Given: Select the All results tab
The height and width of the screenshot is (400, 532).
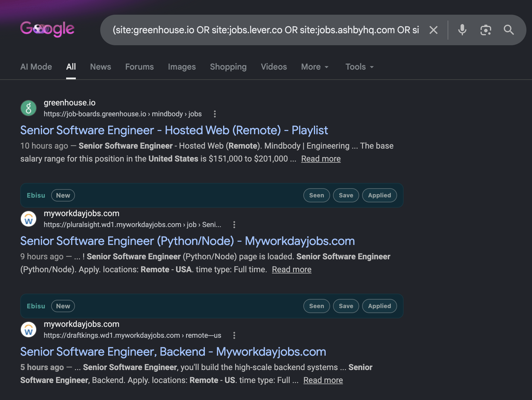Looking at the screenshot, I should (x=71, y=67).
